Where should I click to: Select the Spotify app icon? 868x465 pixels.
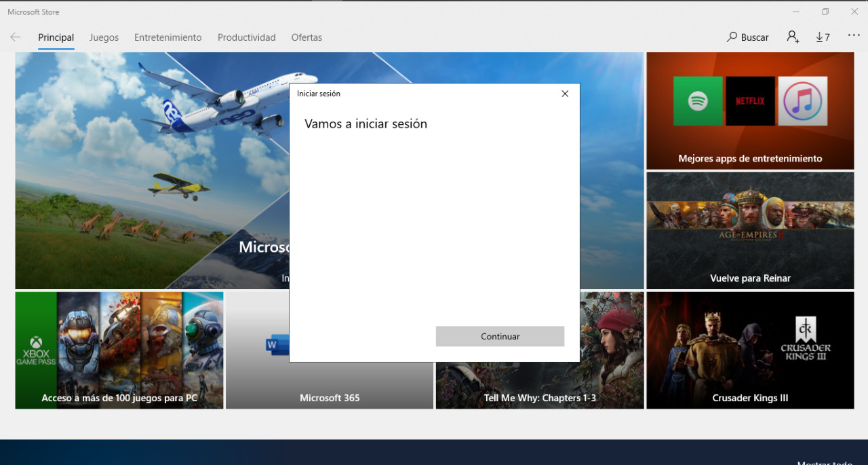coord(698,101)
